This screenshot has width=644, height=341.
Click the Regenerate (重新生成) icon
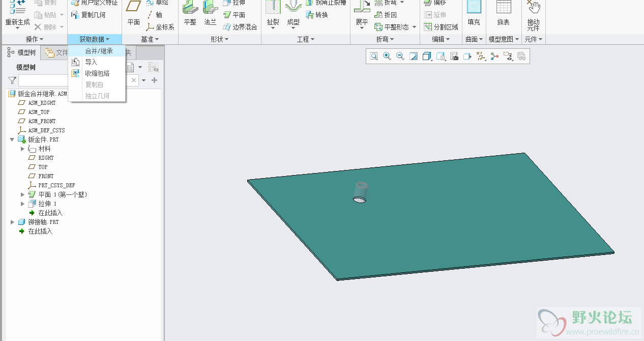click(17, 7)
